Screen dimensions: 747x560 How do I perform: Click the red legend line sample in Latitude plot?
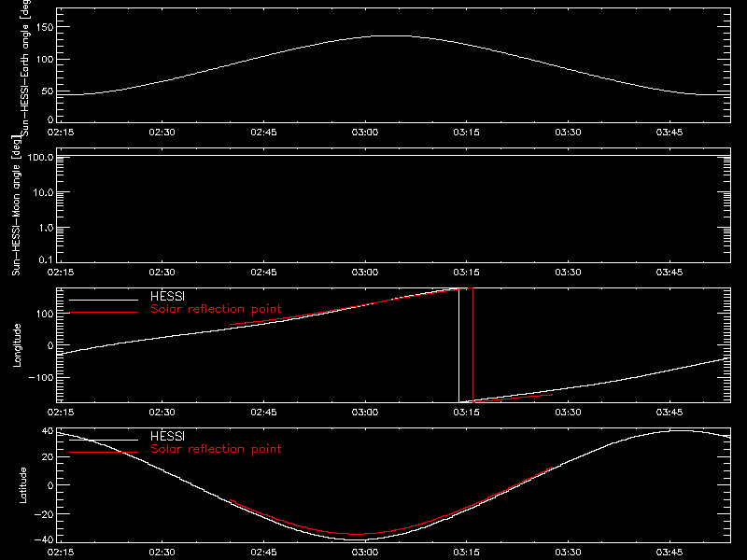[x=104, y=452]
